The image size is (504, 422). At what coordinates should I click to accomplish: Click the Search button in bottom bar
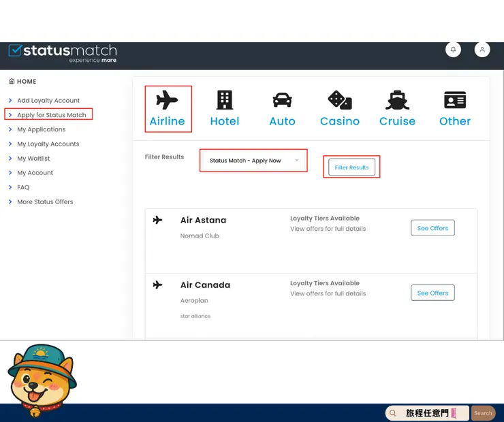[483, 413]
